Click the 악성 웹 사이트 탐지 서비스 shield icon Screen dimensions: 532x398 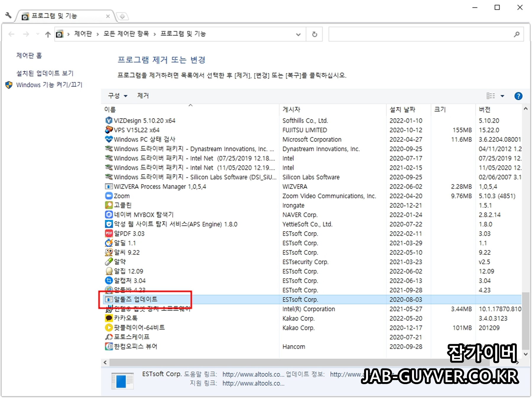(x=109, y=224)
